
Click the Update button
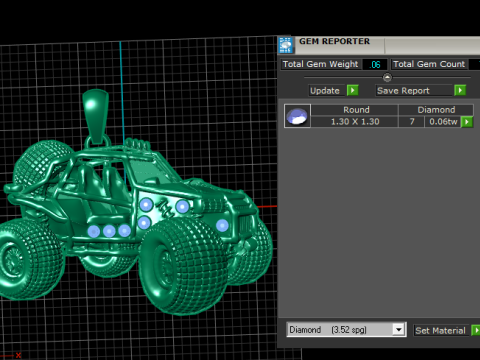pyautogui.click(x=327, y=90)
